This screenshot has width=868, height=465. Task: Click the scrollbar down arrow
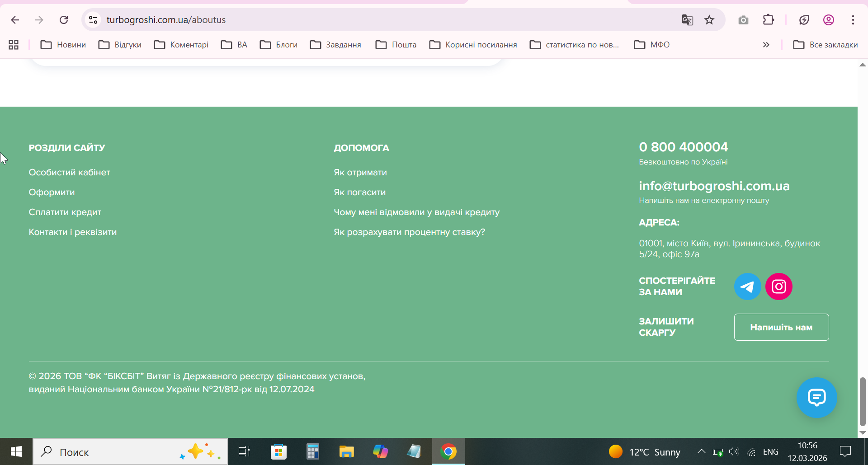tap(863, 432)
